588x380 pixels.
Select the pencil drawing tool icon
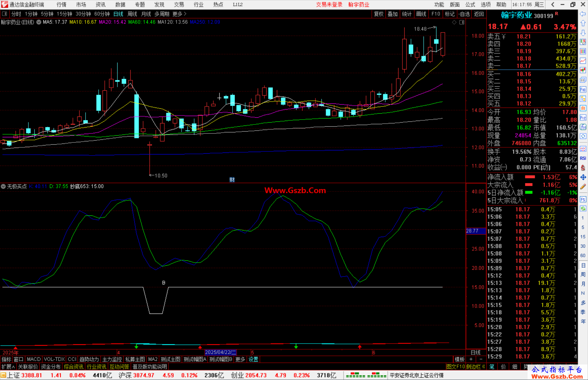(583, 187)
